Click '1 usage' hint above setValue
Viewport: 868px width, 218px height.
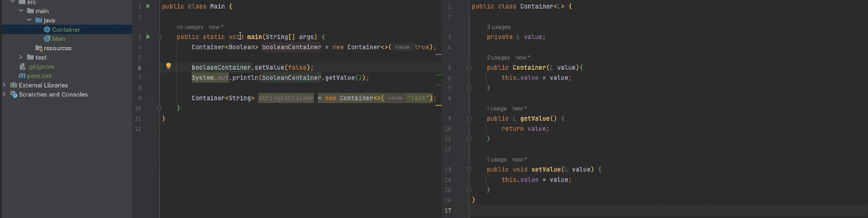[x=497, y=159]
